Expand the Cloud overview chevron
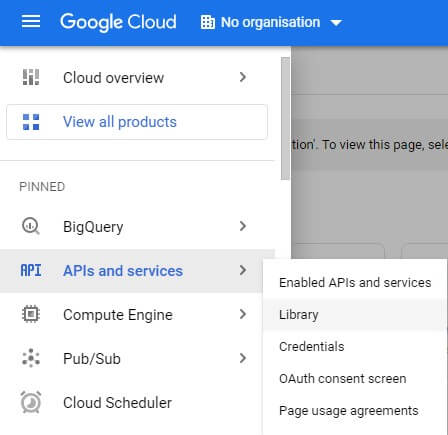The height and width of the screenshot is (435, 448). [243, 77]
